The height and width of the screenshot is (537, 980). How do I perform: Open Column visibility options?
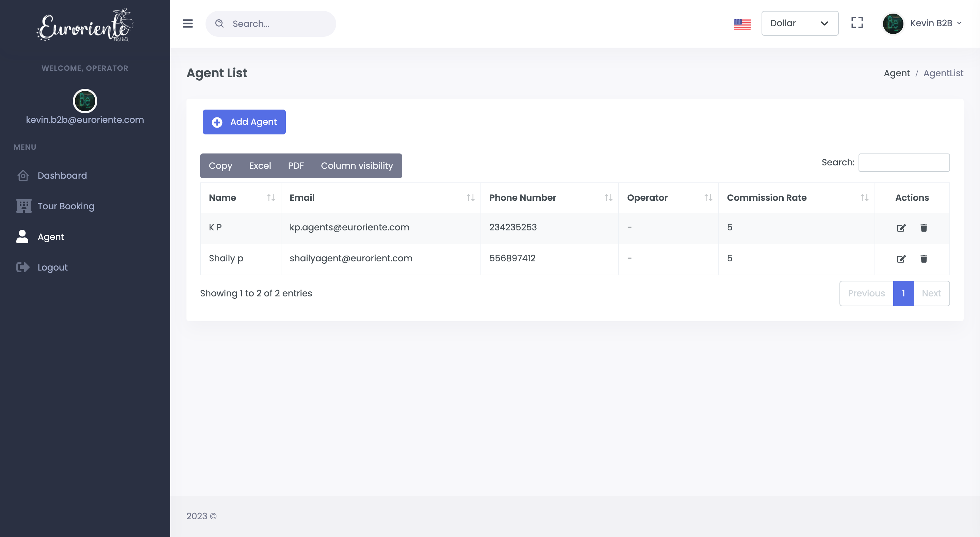[357, 165]
